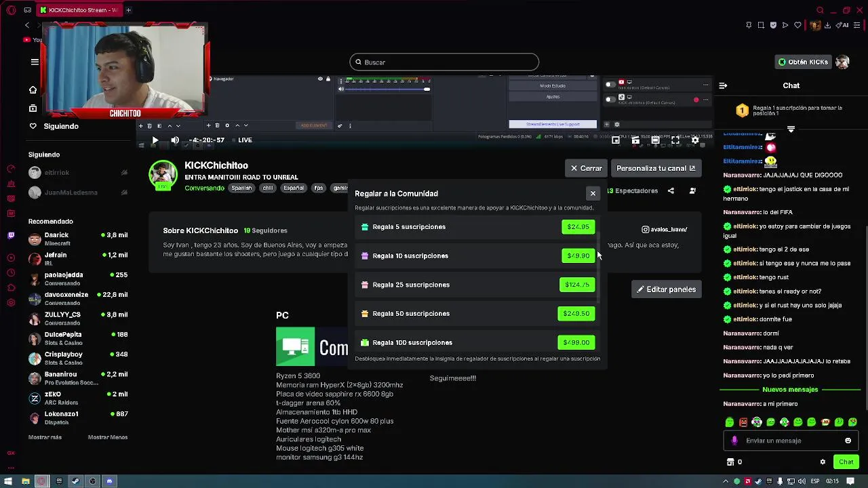Open the user avatar menu

[x=842, y=62]
